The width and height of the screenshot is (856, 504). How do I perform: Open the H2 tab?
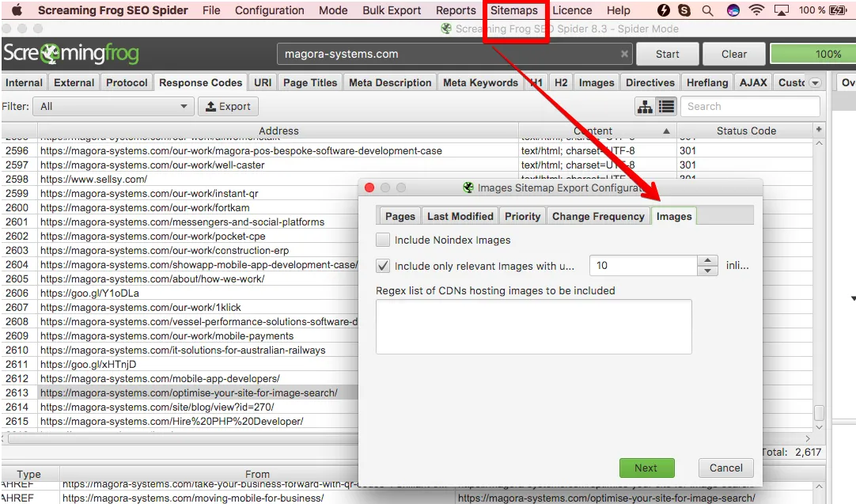coord(561,82)
